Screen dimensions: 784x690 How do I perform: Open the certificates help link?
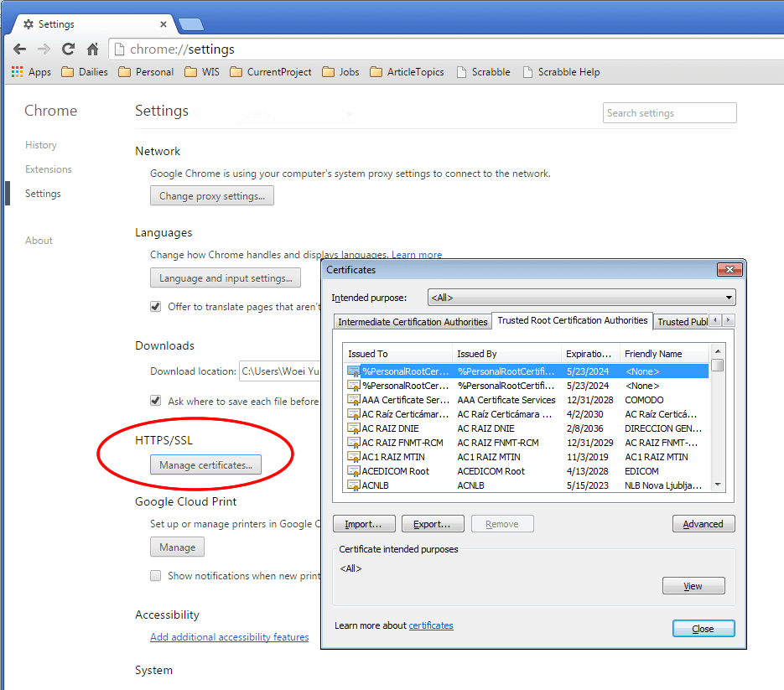pyautogui.click(x=431, y=625)
